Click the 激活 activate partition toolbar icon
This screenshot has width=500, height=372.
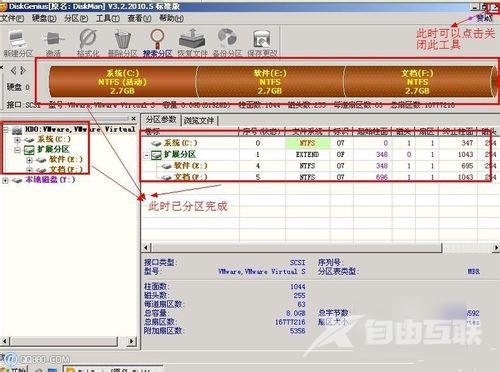pyautogui.click(x=53, y=43)
